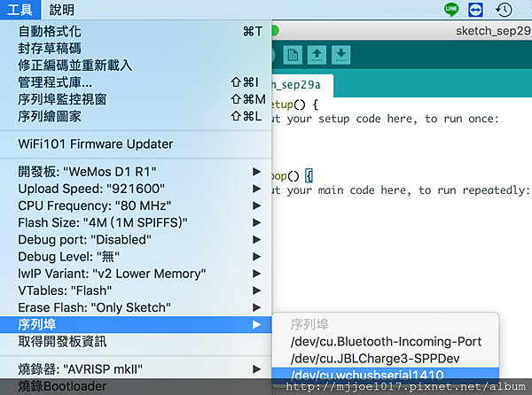
Task: Click the New sketch toolbar icon
Action: (293, 55)
